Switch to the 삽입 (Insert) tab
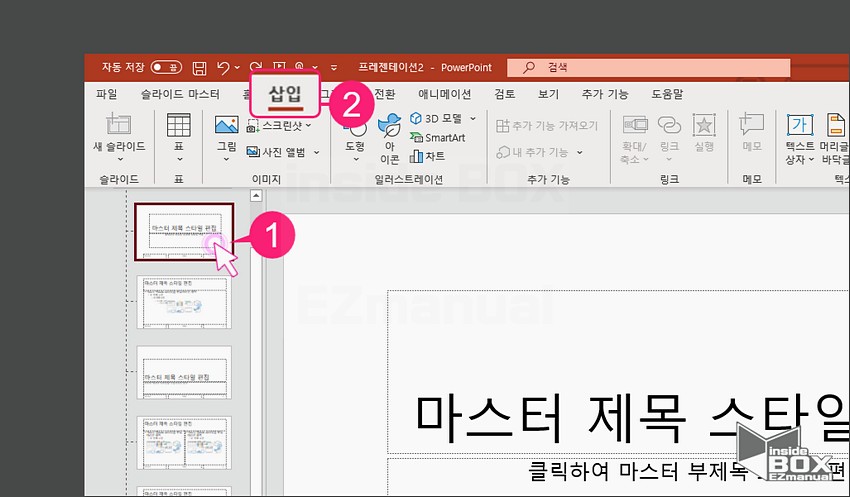 285,94
